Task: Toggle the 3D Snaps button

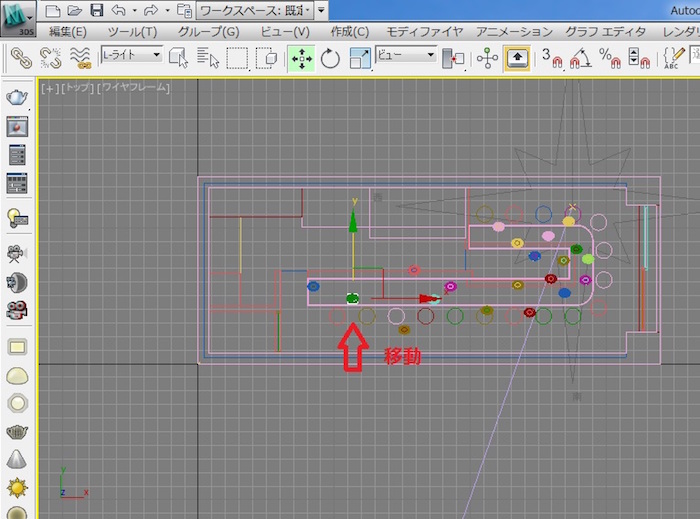Action: coord(552,57)
